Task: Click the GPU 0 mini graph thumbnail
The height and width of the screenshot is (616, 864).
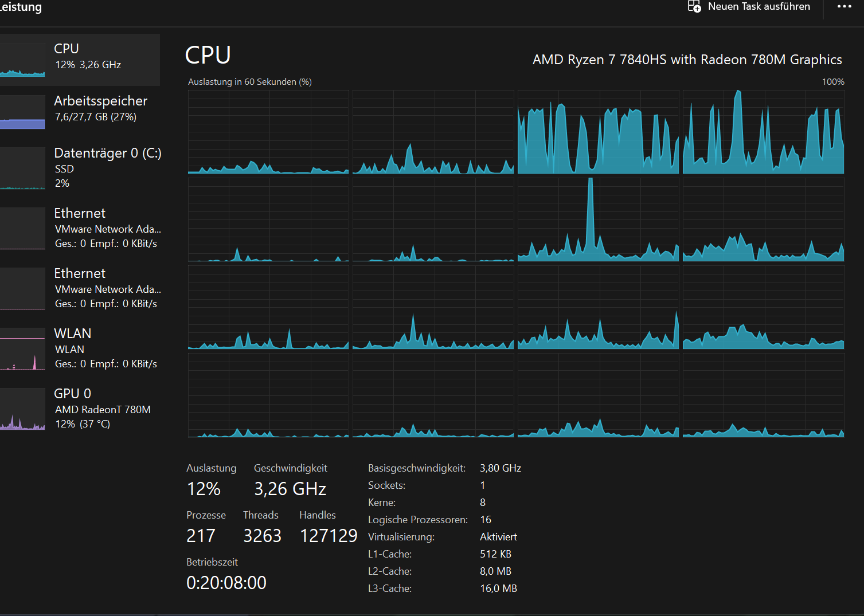Action: click(22, 409)
